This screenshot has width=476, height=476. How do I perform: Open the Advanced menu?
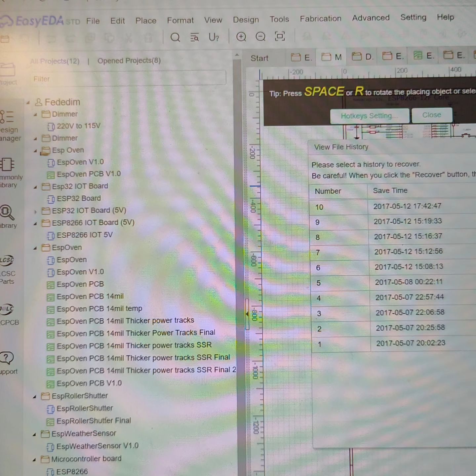371,18
